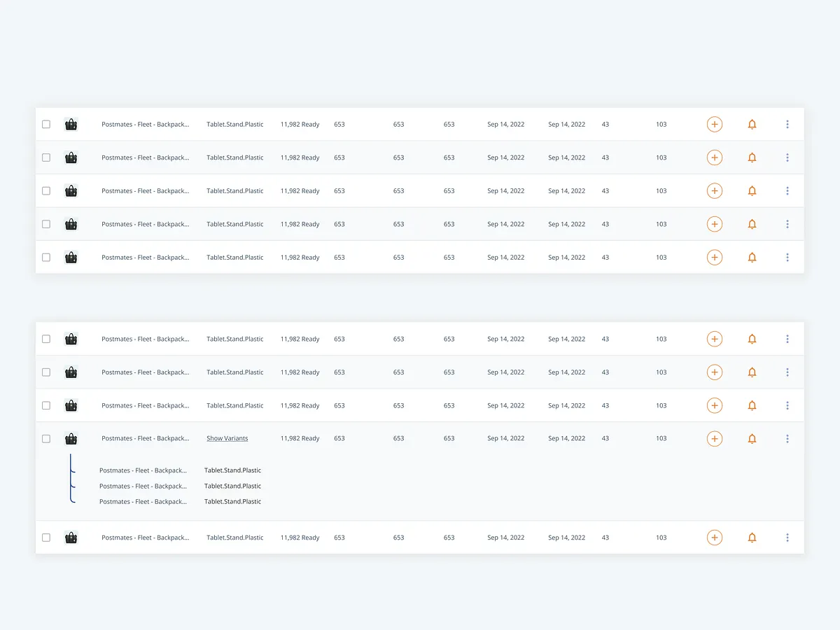Screen dimensions: 840x630
Task: Click the bell icon on the second row
Action: pyautogui.click(x=752, y=157)
